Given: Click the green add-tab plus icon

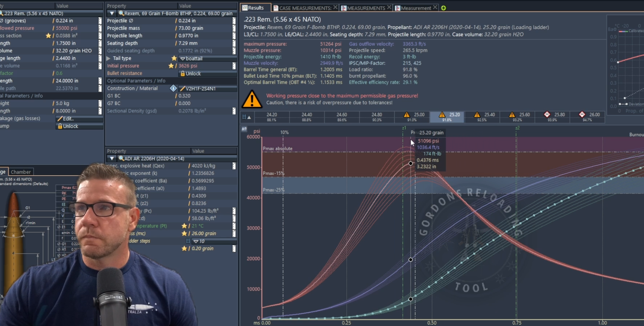Looking at the screenshot, I should (x=444, y=8).
